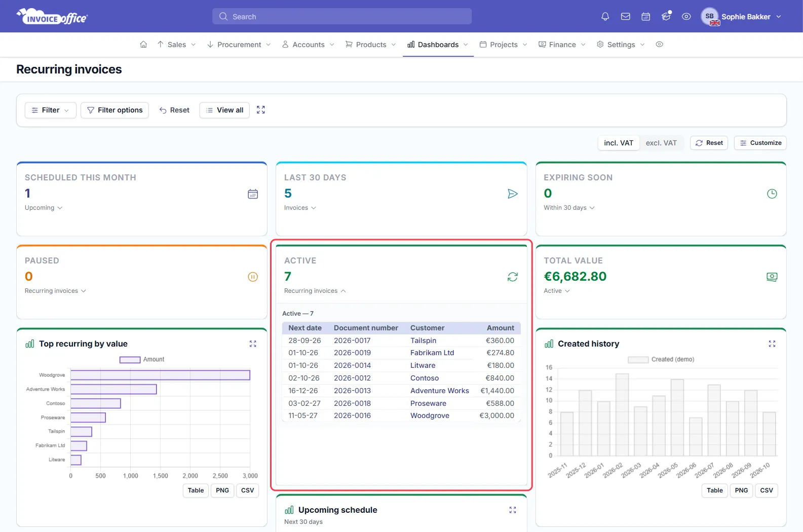Image resolution: width=803 pixels, height=532 pixels.
Task: Open document 2026-0017 link
Action: [352, 340]
